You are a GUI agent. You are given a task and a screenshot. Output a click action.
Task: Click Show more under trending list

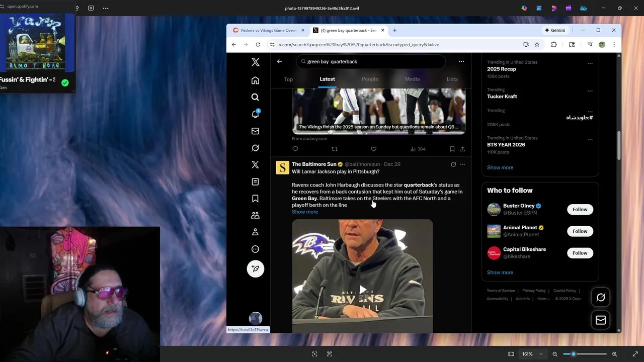point(500,167)
